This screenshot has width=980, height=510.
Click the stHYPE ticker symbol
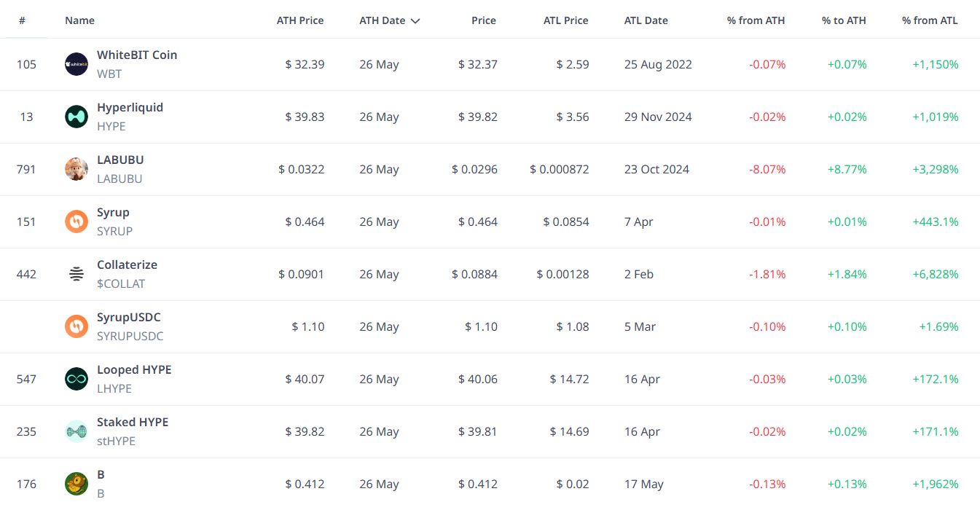(x=116, y=441)
